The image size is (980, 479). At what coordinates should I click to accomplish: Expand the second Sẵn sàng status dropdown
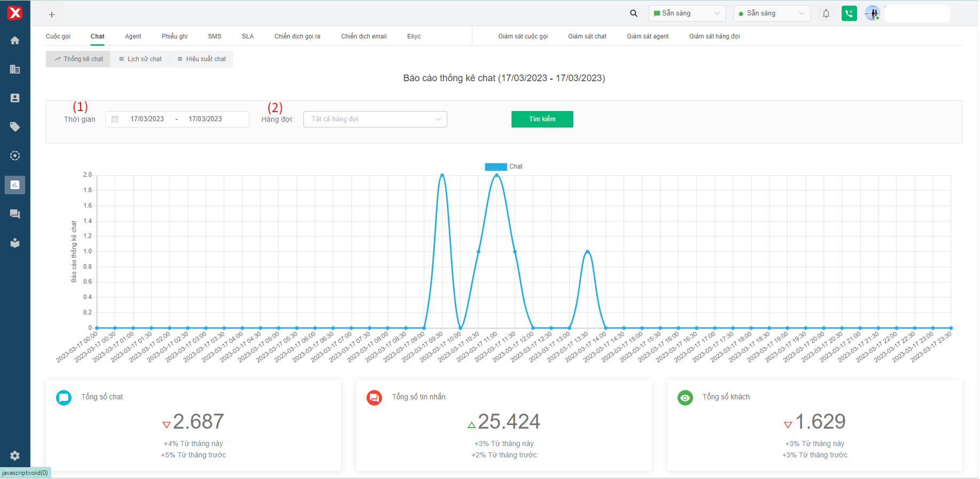click(772, 13)
